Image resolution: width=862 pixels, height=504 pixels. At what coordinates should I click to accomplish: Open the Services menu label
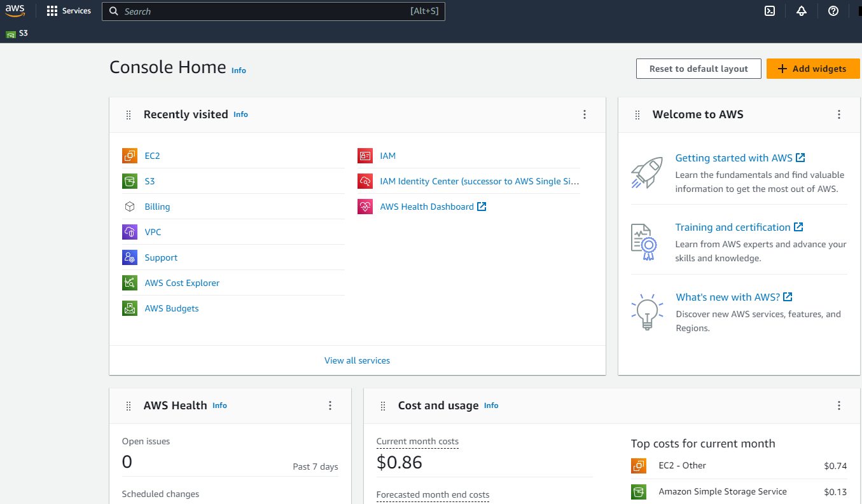pos(76,11)
